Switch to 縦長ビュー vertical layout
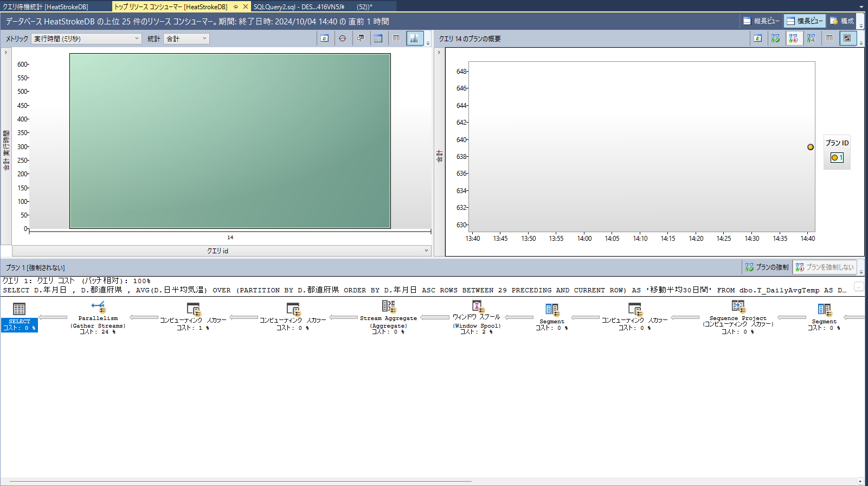Image resolution: width=868 pixels, height=486 pixels. tap(761, 21)
